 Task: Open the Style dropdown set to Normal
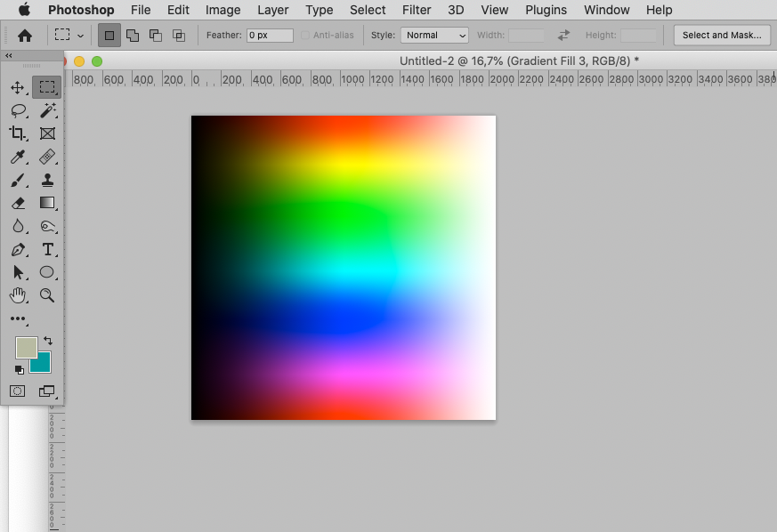pyautogui.click(x=434, y=35)
